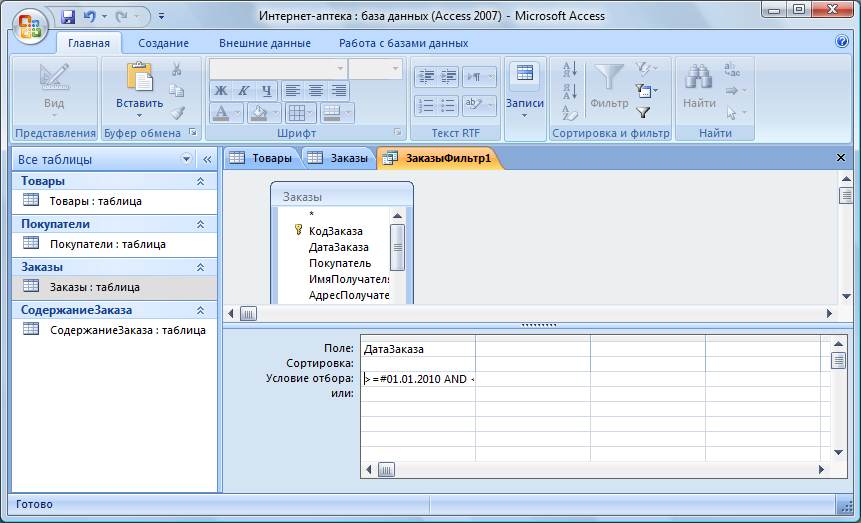861x523 pixels.
Task: Click the copy icon in Буфер обмена
Action: pos(177,91)
